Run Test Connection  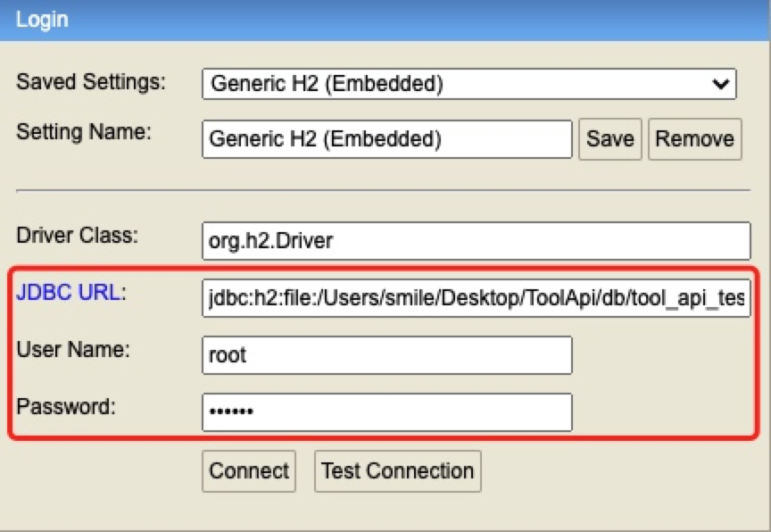pyautogui.click(x=397, y=470)
